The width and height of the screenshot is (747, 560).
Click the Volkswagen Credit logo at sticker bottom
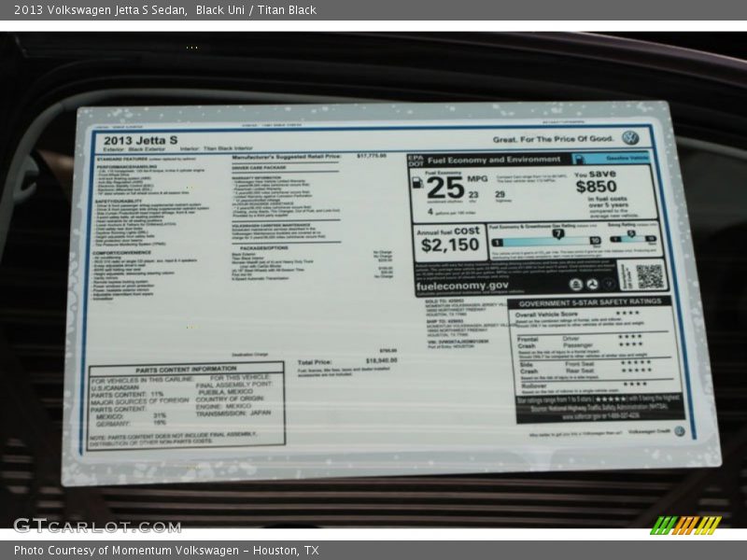click(x=679, y=431)
